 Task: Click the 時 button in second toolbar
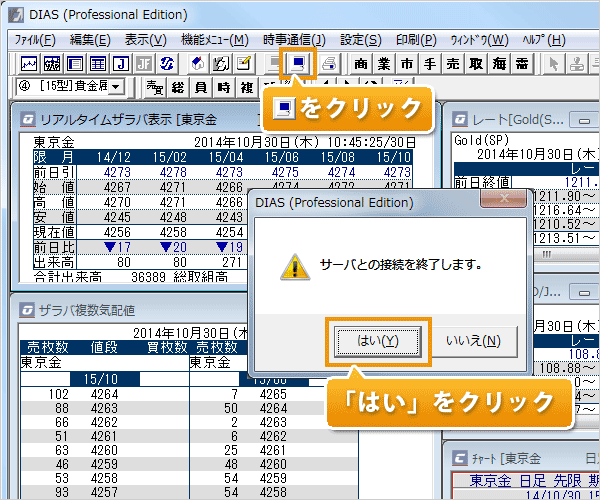223,87
